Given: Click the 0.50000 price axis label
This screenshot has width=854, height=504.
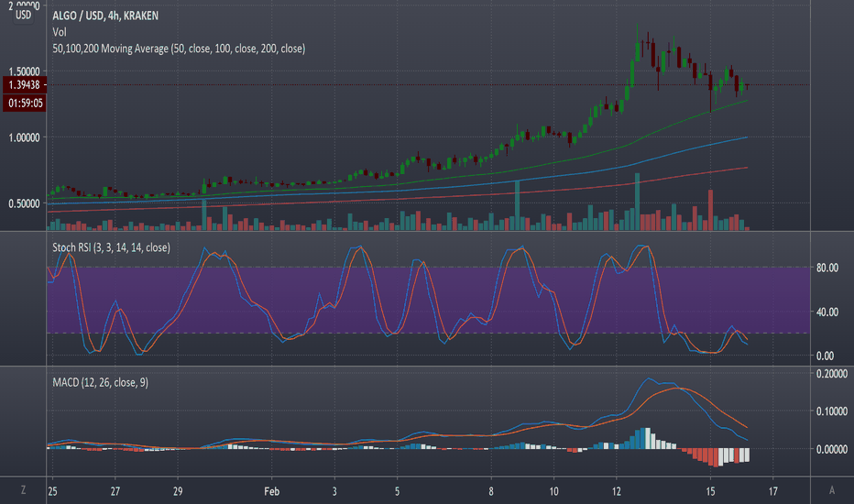Looking at the screenshot, I should 24,203.
